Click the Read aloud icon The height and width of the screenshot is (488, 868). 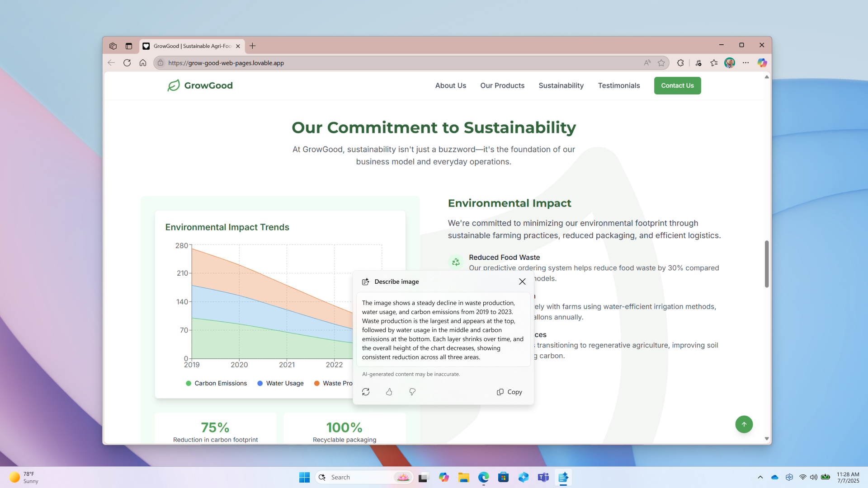click(x=647, y=63)
